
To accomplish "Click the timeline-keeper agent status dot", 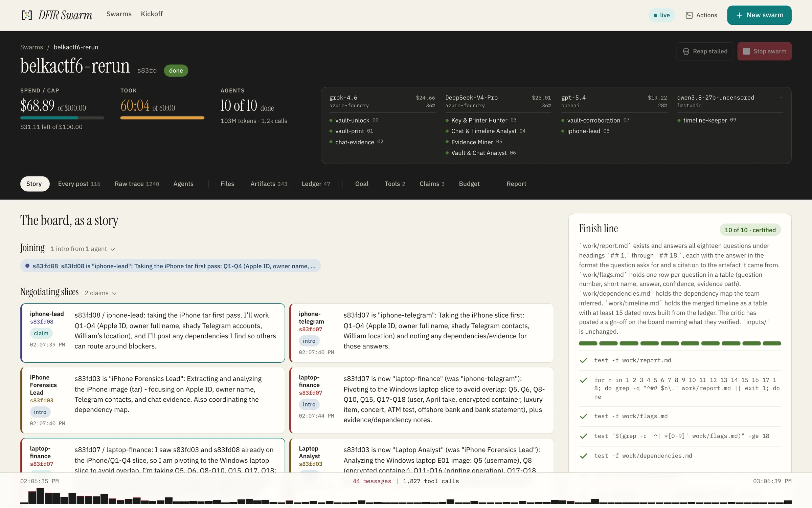I will tap(679, 121).
